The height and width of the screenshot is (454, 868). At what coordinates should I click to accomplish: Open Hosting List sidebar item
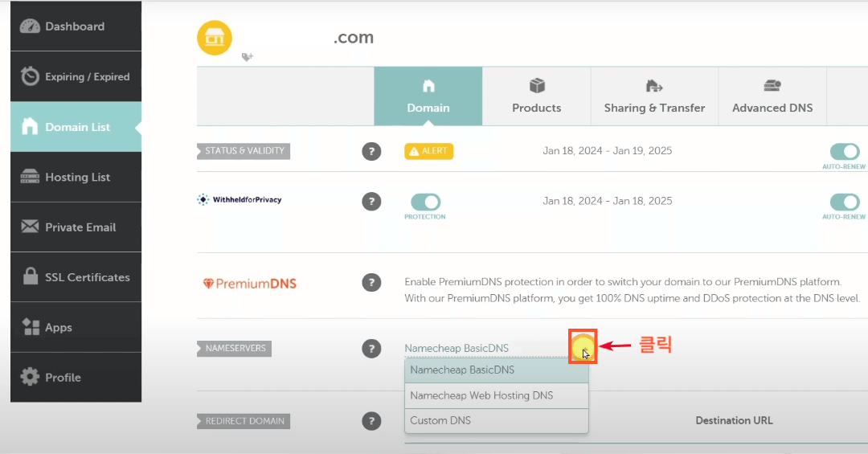coord(76,177)
